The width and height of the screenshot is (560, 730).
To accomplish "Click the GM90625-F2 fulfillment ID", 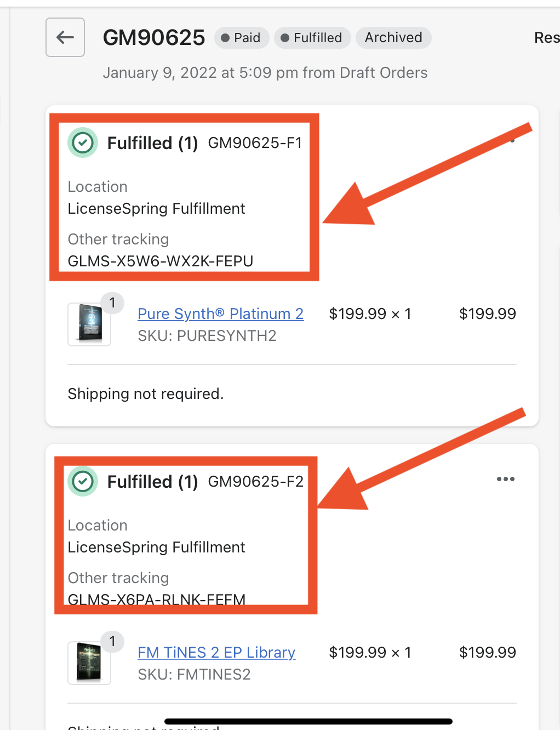I will click(255, 482).
